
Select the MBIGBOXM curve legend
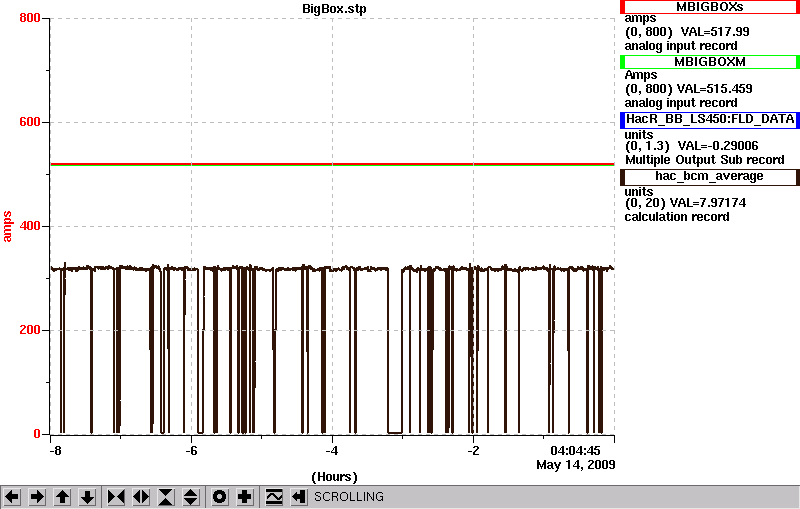click(x=710, y=62)
